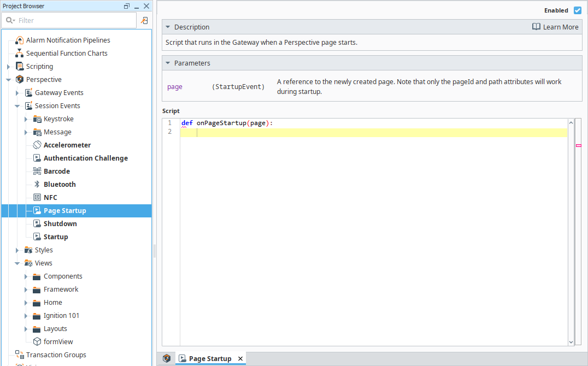
Task: Click the Shutdown event icon
Action: [x=37, y=223]
